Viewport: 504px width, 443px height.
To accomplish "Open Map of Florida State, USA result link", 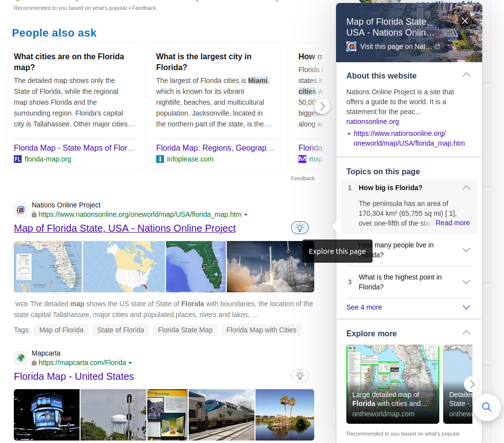I will [124, 228].
